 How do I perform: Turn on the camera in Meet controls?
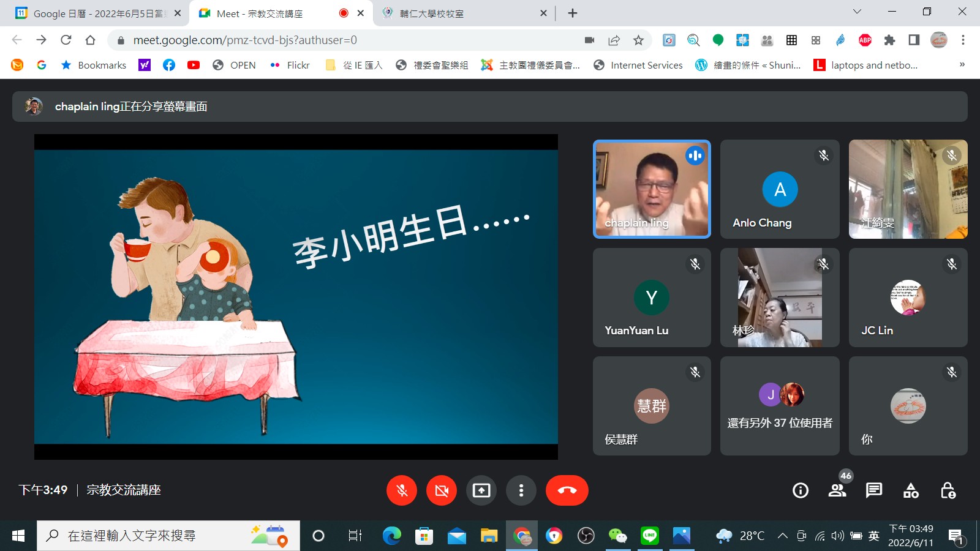pyautogui.click(x=442, y=490)
